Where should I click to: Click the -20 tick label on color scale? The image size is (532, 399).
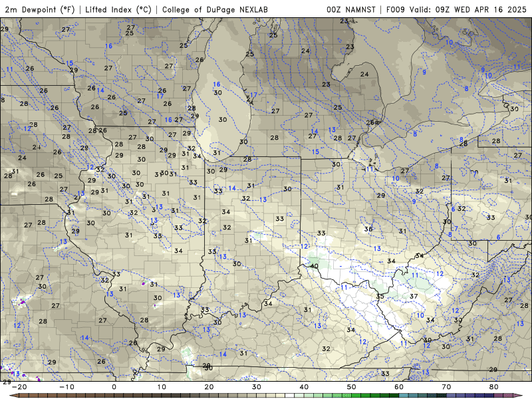click(19, 387)
